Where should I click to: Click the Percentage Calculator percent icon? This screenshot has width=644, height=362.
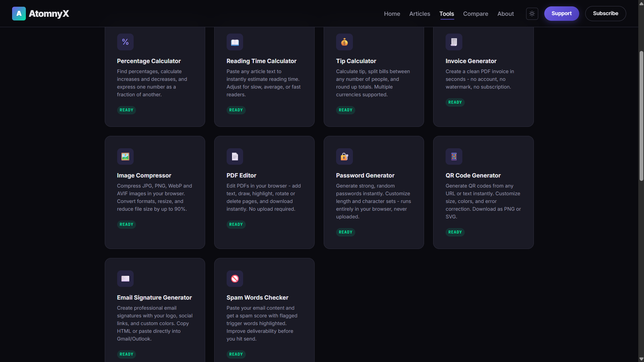125,42
